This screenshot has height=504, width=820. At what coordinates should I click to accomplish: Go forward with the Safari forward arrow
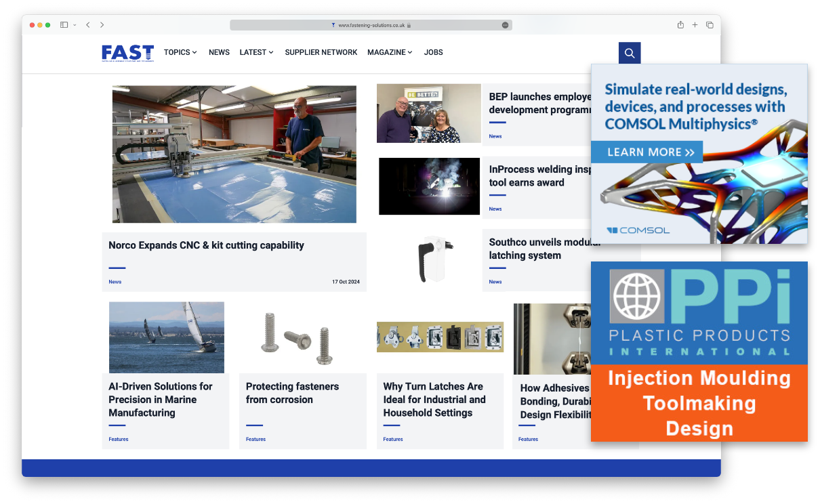point(102,25)
